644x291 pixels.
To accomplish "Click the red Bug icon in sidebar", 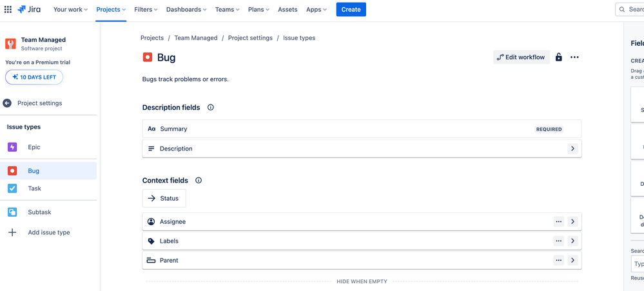I will click(x=12, y=170).
